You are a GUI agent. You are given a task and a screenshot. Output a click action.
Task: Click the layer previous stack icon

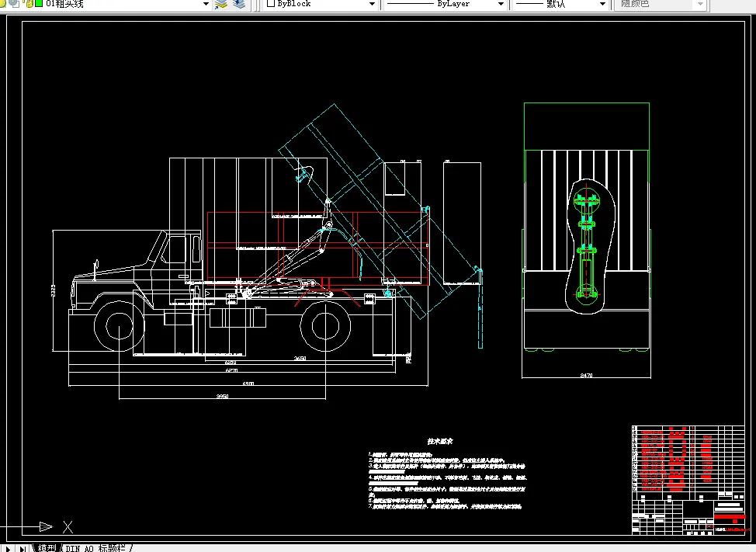tap(239, 4)
